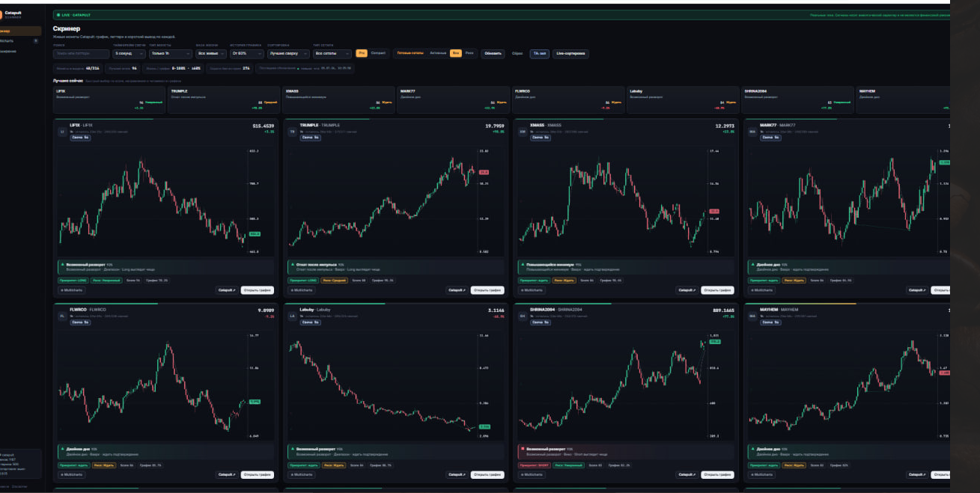Open the Catapult external link on the Labuby card
The image size is (980, 493).
pyautogui.click(x=456, y=474)
